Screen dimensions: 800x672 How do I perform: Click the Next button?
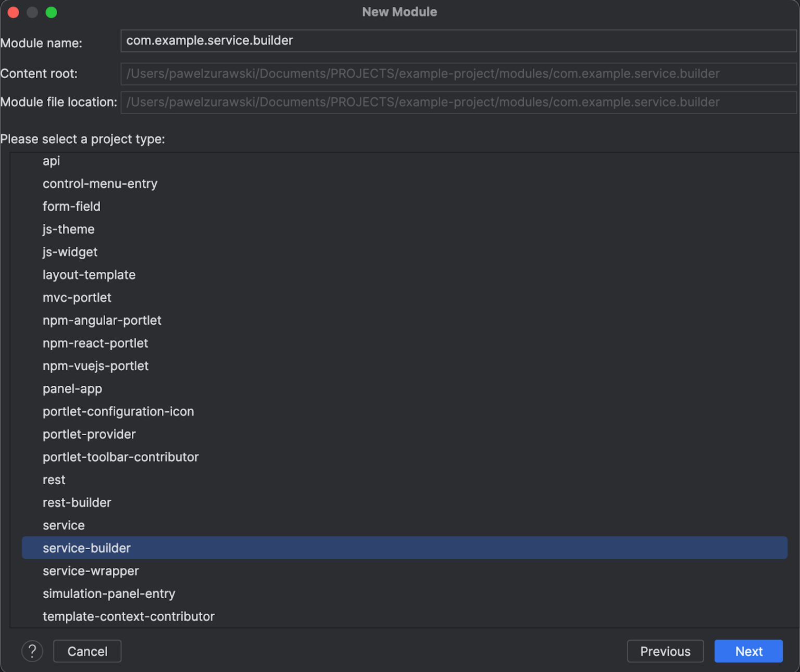tap(748, 651)
